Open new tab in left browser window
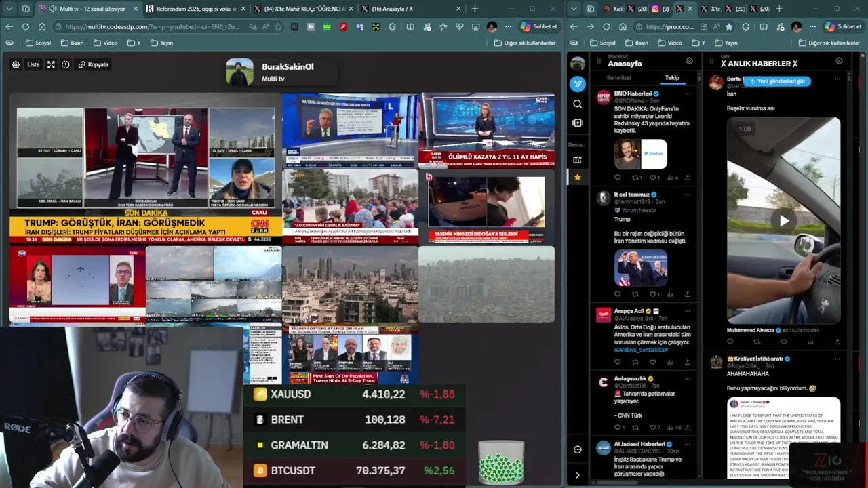The height and width of the screenshot is (488, 868). [x=475, y=9]
